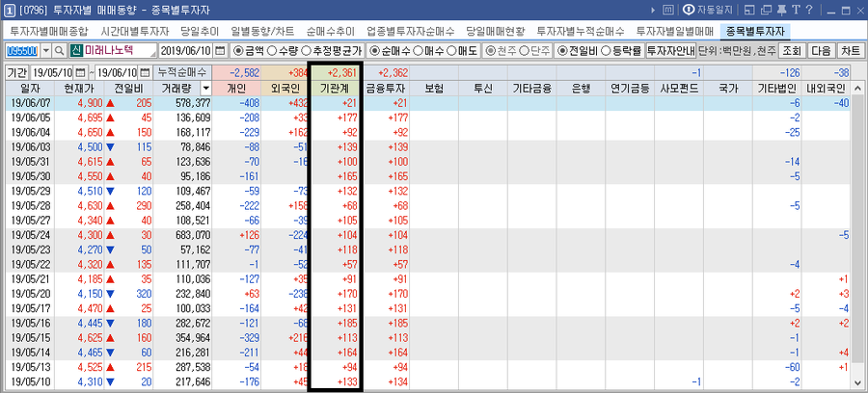This screenshot has height=393, width=868.
Task: Open the period start date calendar icon
Action: pyautogui.click(x=80, y=72)
